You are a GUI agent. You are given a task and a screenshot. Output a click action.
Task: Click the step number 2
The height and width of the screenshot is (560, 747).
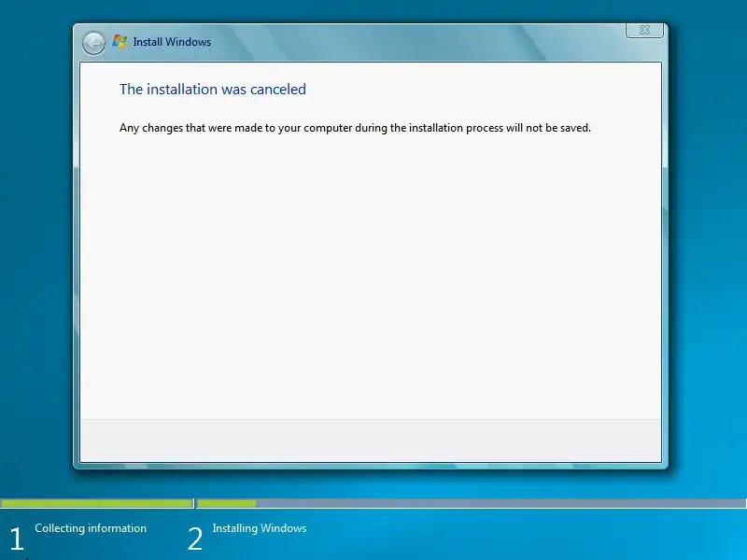[195, 539]
